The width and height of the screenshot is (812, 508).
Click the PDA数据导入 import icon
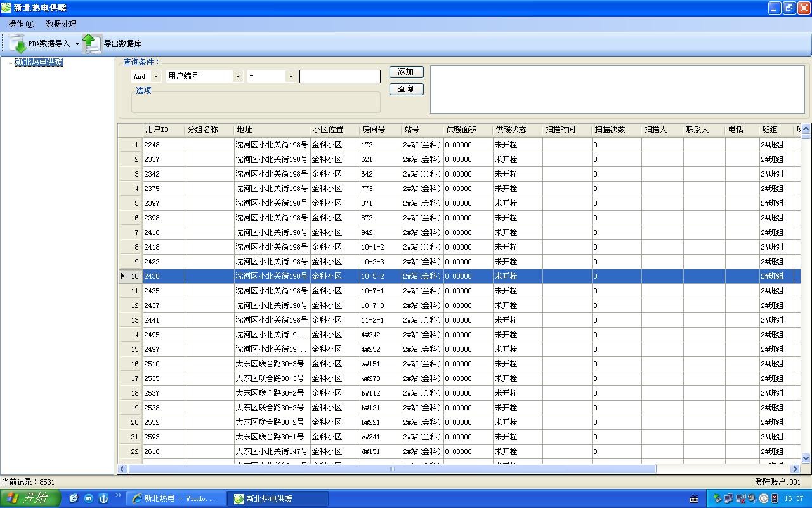click(x=18, y=43)
